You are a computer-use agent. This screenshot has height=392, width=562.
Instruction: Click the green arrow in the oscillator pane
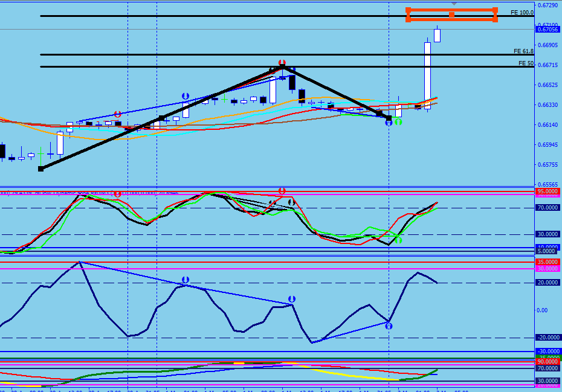[398, 240]
